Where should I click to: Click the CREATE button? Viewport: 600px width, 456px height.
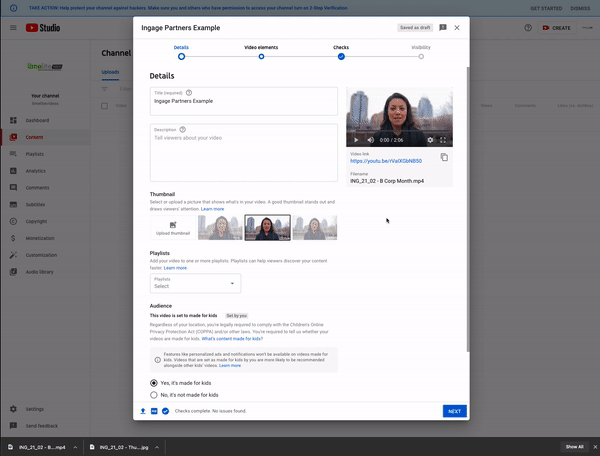point(557,28)
